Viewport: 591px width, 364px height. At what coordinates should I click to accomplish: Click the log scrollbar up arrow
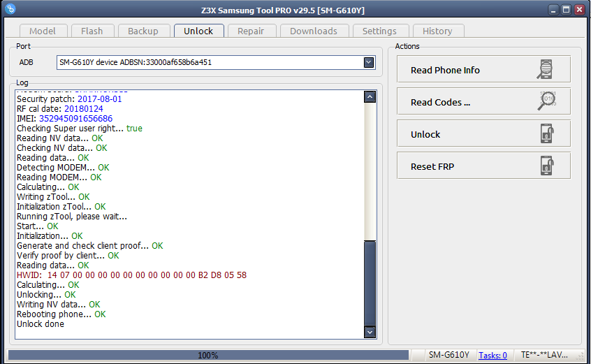[x=370, y=97]
